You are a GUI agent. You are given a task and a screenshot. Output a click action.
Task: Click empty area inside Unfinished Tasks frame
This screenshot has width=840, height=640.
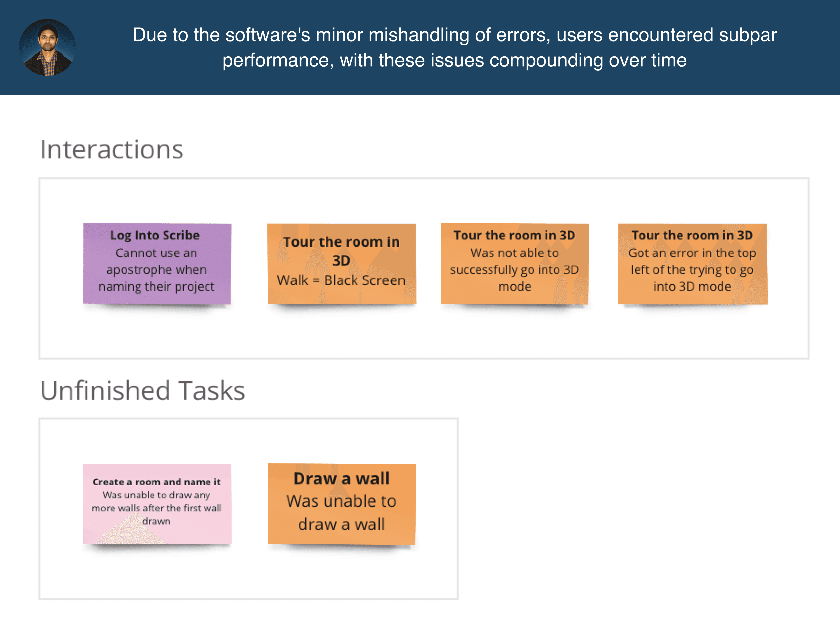coord(248,575)
